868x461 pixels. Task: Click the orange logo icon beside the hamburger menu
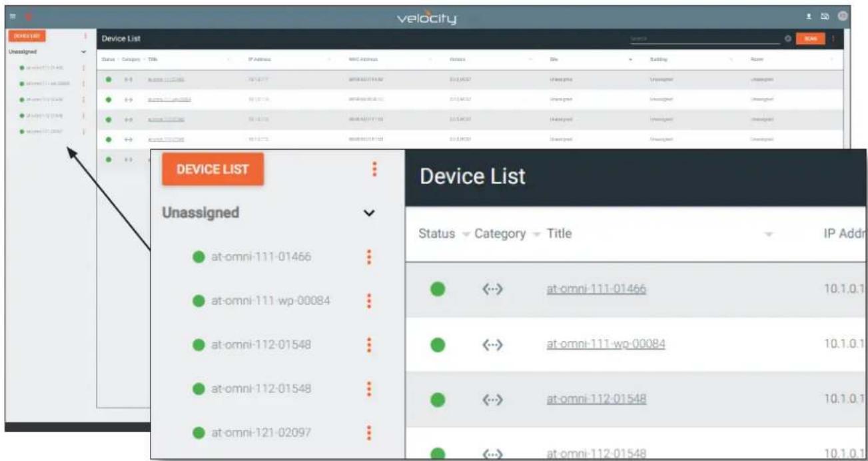point(29,16)
